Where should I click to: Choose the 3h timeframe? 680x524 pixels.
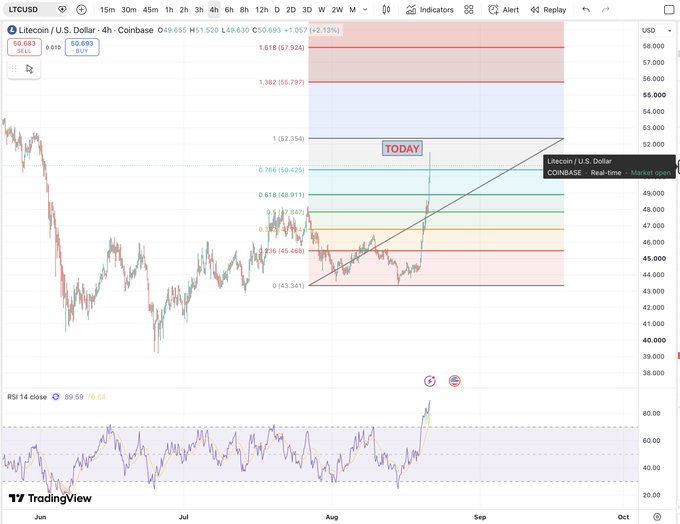click(x=199, y=10)
